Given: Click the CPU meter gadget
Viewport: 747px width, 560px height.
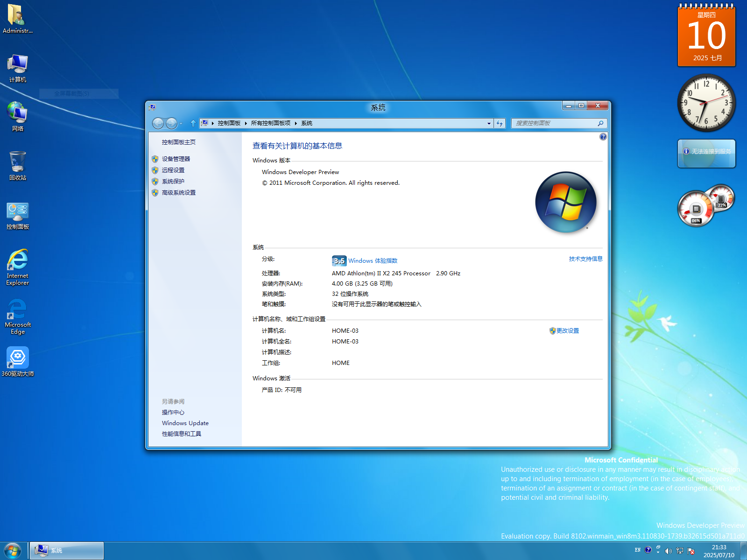Looking at the screenshot, I should 706,205.
